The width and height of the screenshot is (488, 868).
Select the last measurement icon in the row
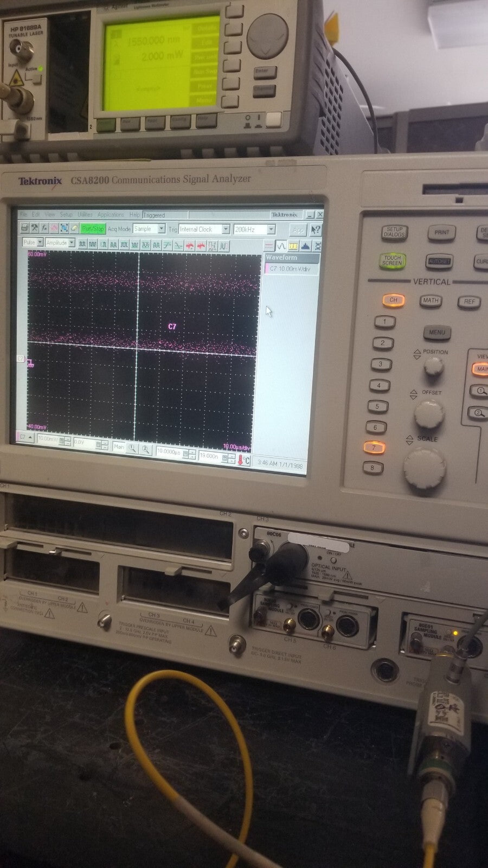click(223, 246)
